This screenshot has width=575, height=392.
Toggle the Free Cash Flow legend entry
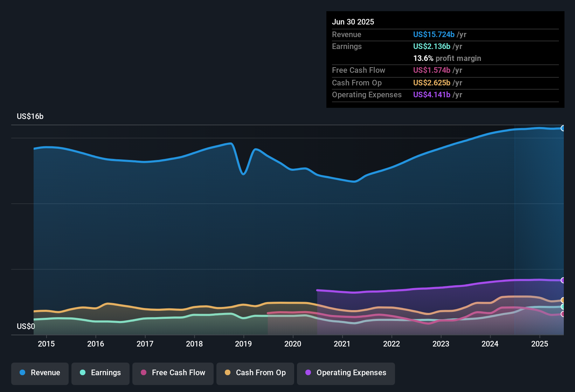173,373
